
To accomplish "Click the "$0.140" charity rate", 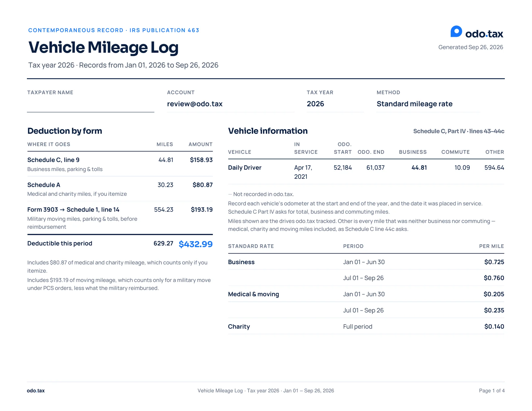I will click(494, 327).
